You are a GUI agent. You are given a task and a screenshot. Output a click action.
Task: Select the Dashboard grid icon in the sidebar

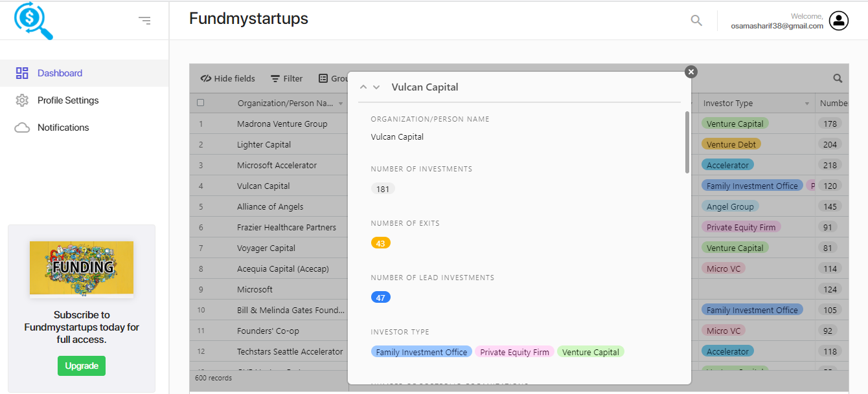22,73
